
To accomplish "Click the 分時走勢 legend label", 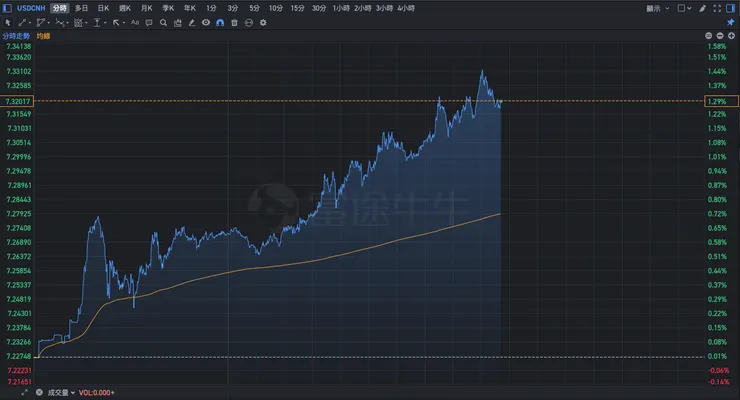I will 16,36.
